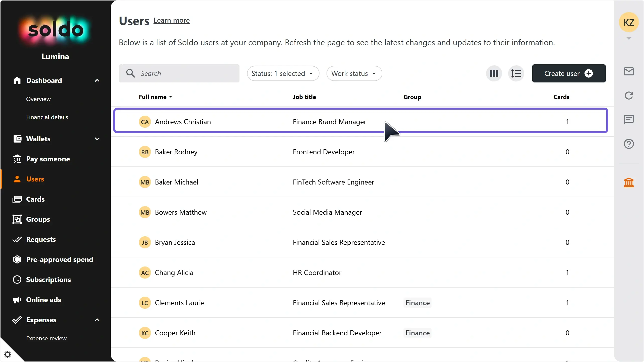Viewport: 644px width, 362px height.
Task: Click the Create user button
Action: 569,73
